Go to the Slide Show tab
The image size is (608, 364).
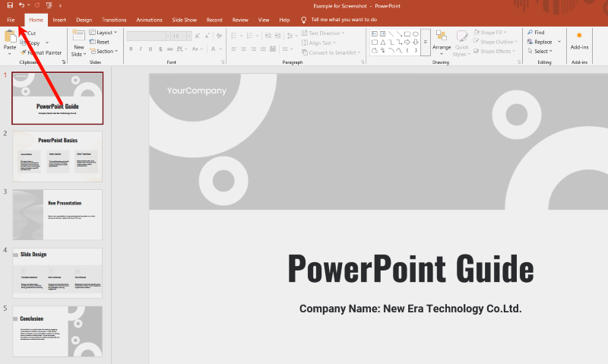coord(184,20)
